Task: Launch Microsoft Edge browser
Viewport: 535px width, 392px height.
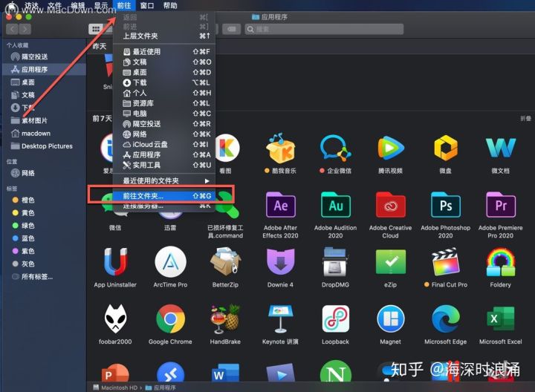Action: 446,318
